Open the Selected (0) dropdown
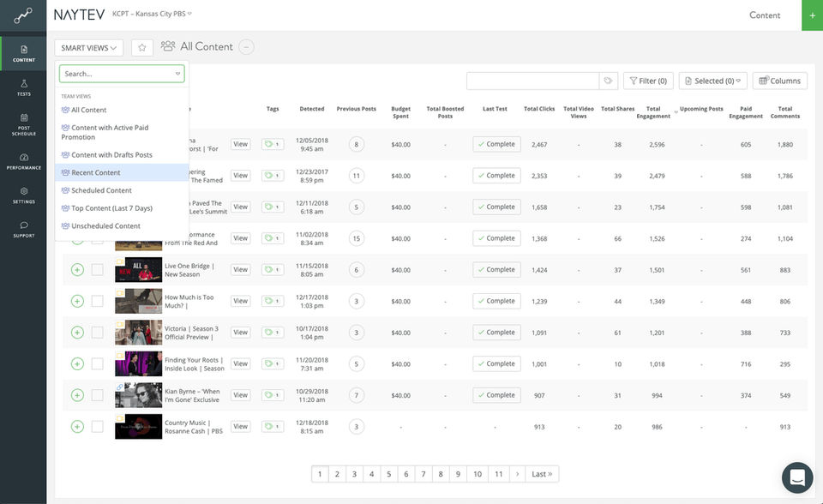The height and width of the screenshot is (504, 823). tap(712, 81)
